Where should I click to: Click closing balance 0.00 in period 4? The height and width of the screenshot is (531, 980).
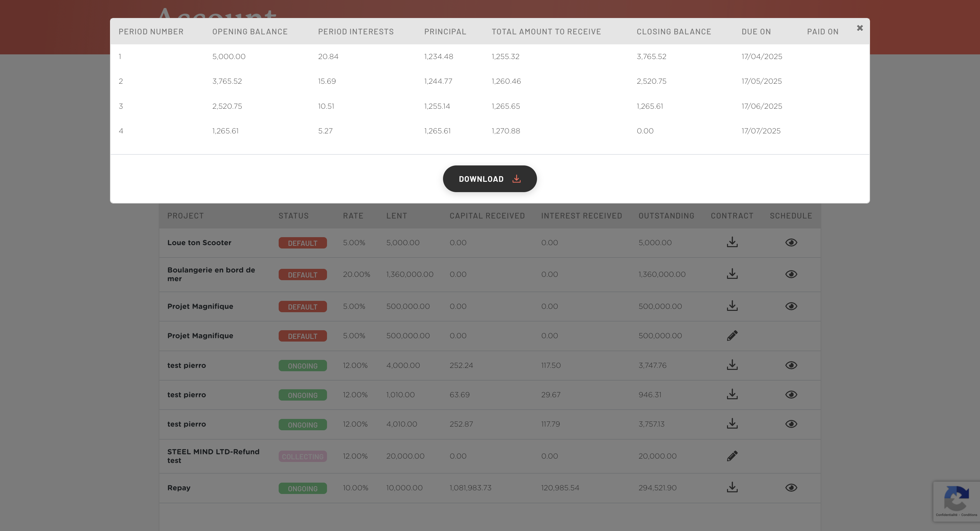point(645,131)
